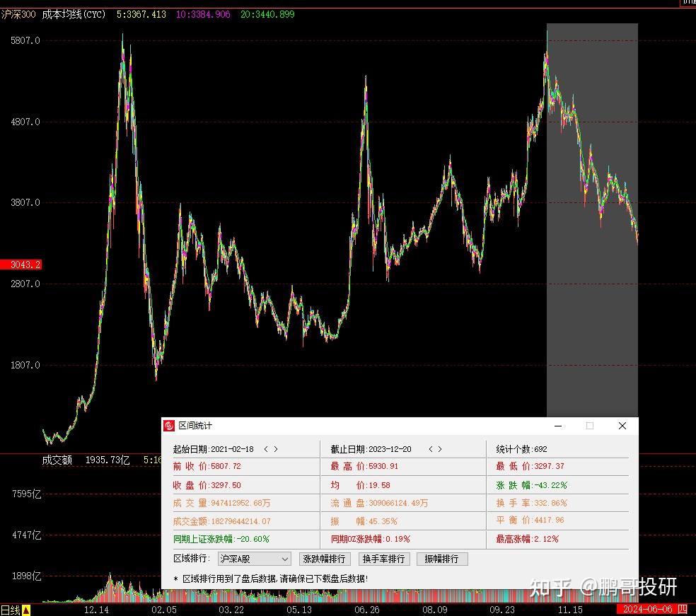Advance 起始日期 using its right arrow
The width and height of the screenshot is (696, 616).
(276, 448)
